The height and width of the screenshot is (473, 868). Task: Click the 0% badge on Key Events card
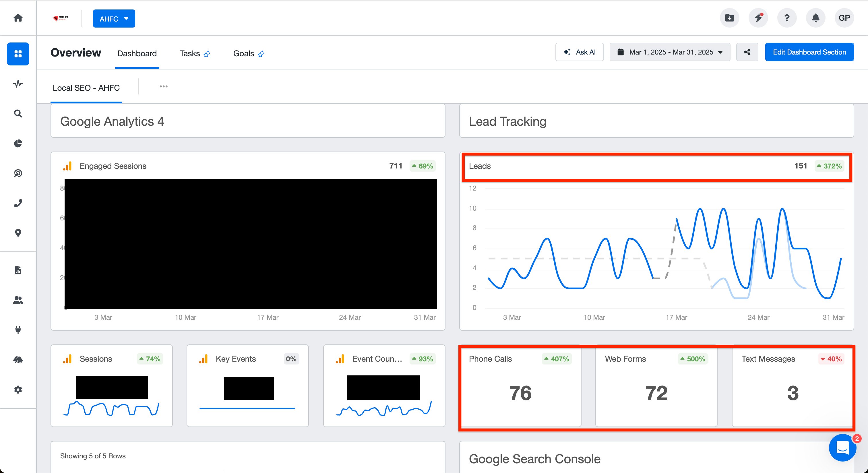pos(291,359)
